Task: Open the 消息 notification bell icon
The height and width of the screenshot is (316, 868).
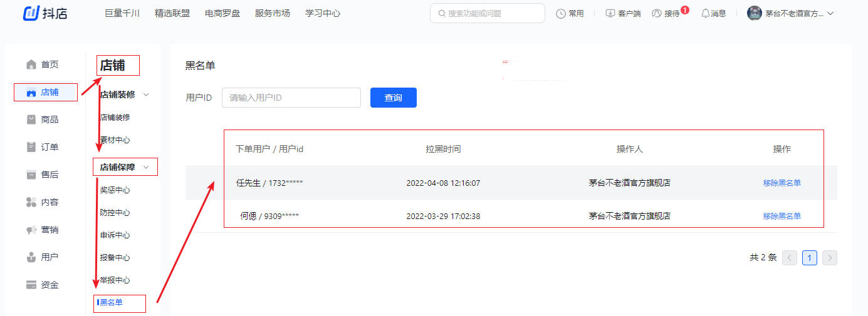Action: click(x=706, y=13)
